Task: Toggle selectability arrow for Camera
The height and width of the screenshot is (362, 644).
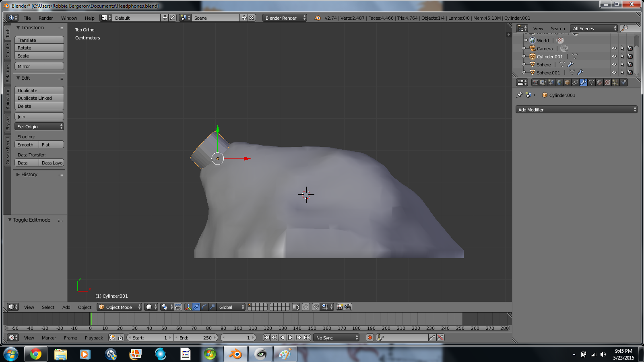Action: pyautogui.click(x=622, y=48)
